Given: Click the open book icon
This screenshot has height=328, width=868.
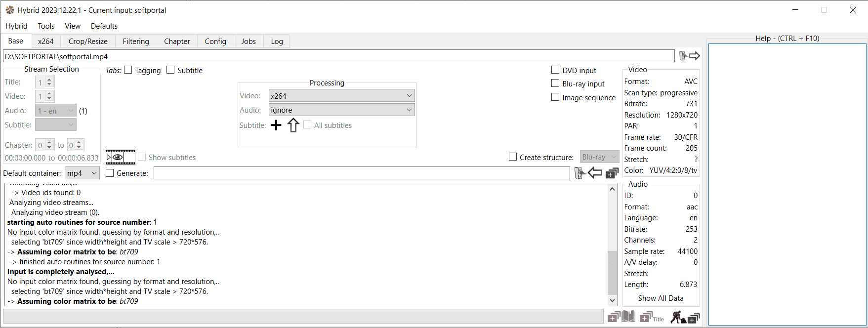Looking at the screenshot, I should click(628, 316).
